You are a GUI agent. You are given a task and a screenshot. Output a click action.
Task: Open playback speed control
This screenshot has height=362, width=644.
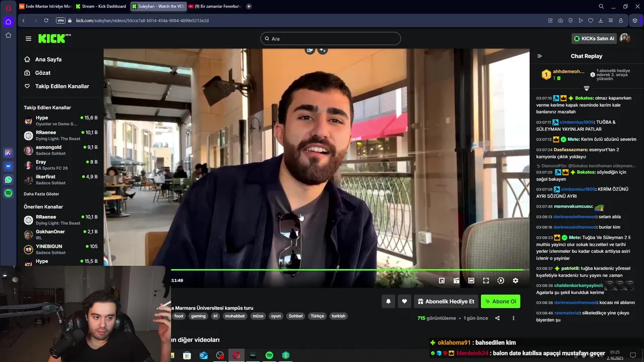coord(501,281)
